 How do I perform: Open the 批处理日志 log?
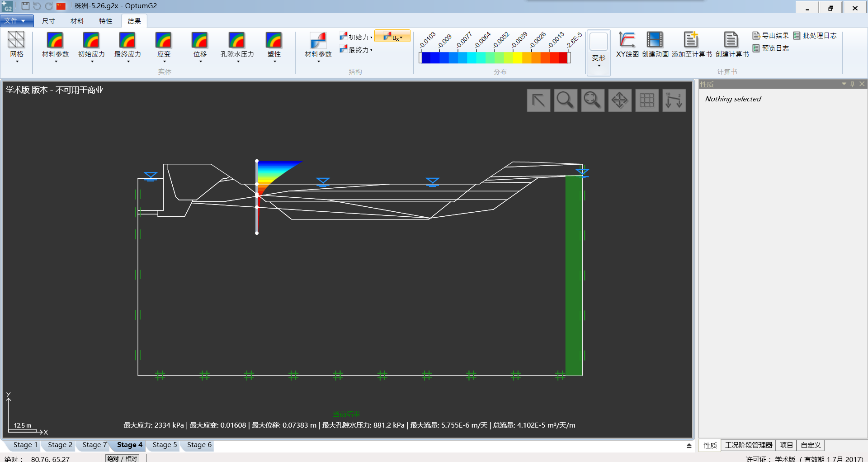click(815, 35)
